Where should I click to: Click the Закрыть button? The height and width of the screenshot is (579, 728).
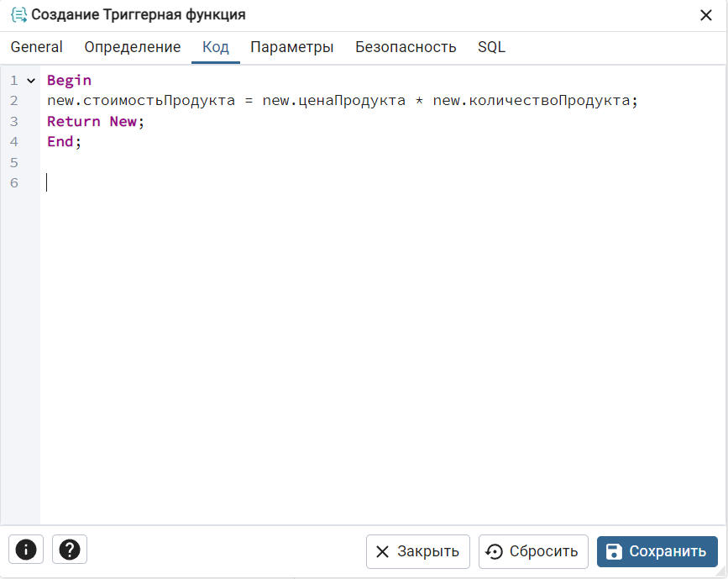(418, 551)
